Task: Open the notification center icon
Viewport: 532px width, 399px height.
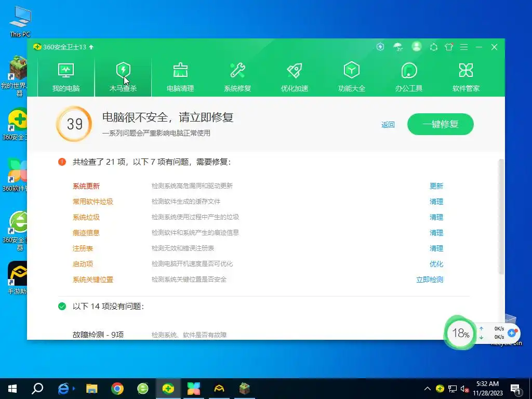Action: point(515,389)
